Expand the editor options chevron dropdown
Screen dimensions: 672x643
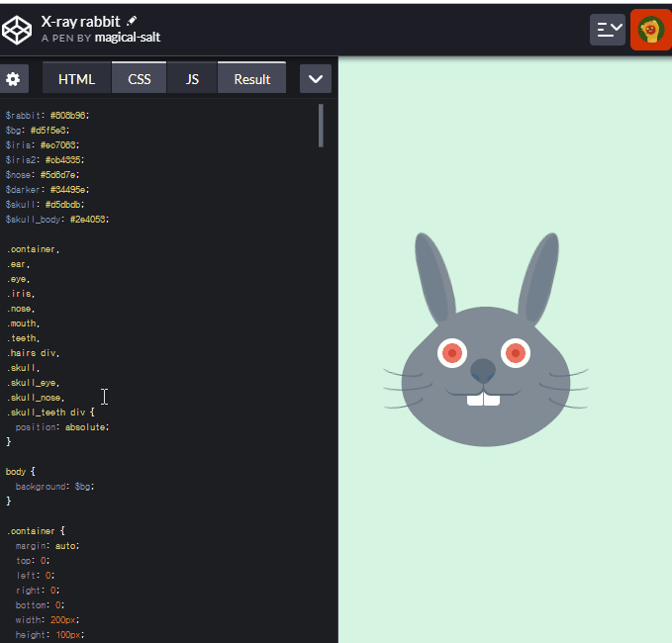coord(316,79)
